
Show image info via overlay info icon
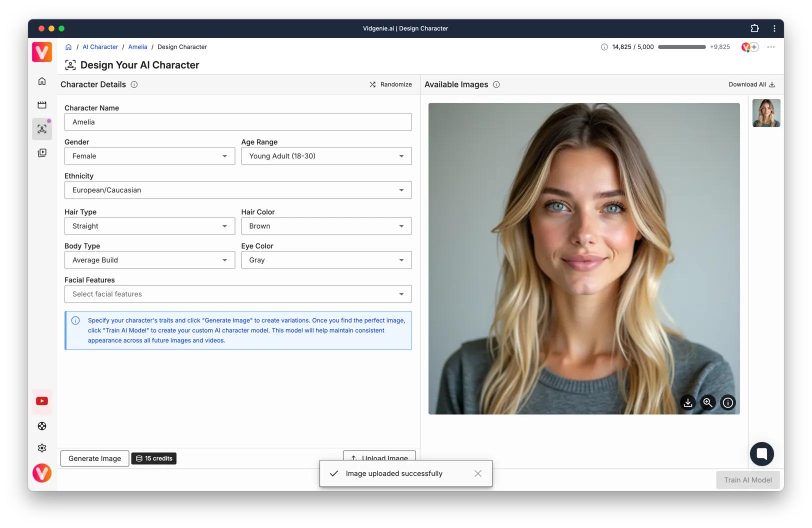(x=728, y=402)
